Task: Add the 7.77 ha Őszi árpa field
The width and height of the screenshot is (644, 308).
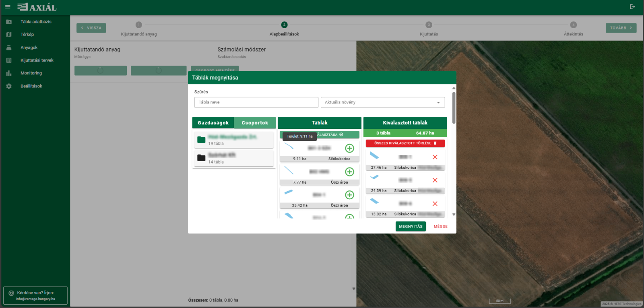Action: coord(350,172)
